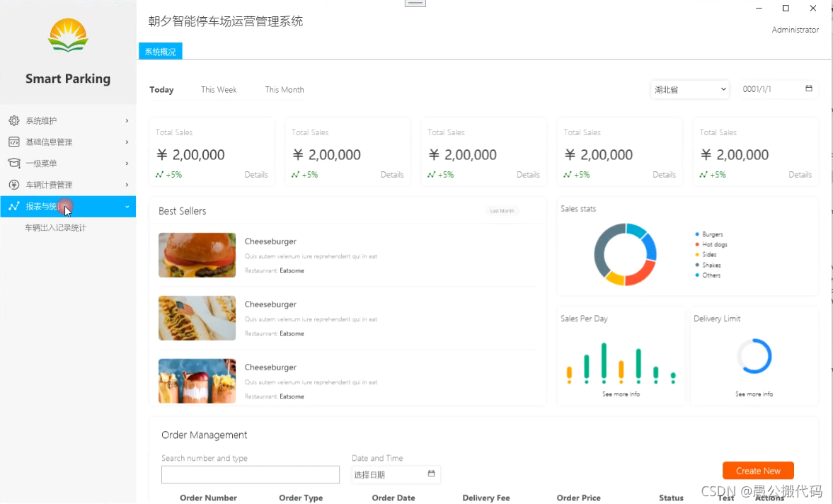The image size is (833, 504).
Task: Click the code window icon beside 基础信息管理
Action: coord(14,142)
